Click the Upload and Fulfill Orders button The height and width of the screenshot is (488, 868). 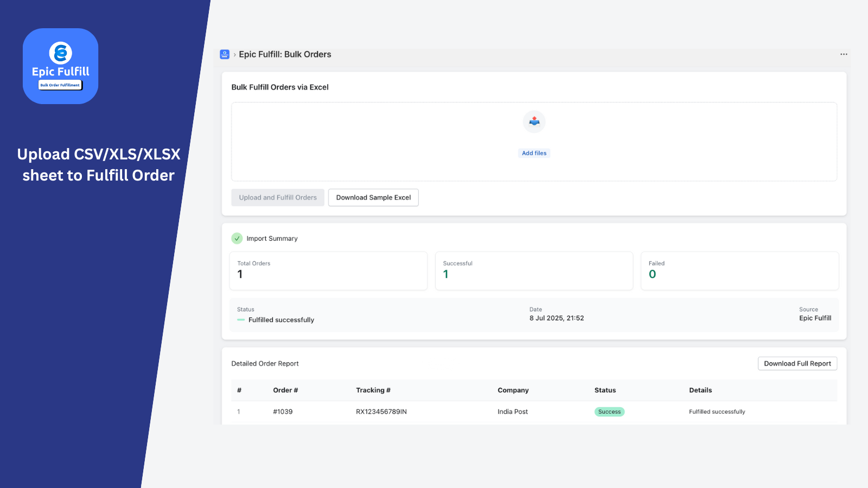pyautogui.click(x=277, y=197)
